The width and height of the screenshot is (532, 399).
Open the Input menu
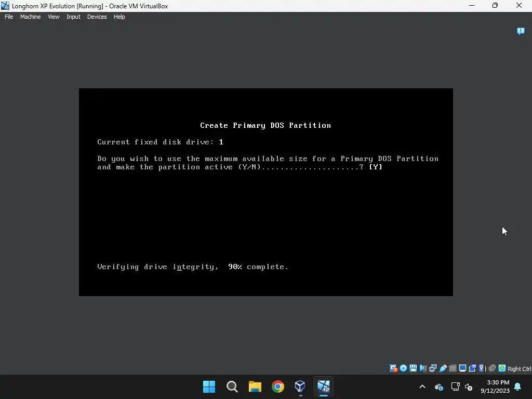tap(73, 17)
